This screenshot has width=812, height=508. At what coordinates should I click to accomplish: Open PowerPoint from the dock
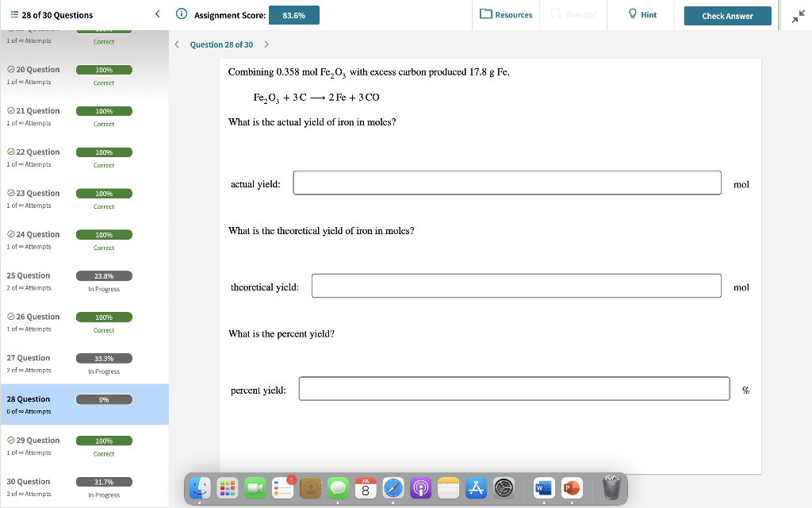[571, 489]
